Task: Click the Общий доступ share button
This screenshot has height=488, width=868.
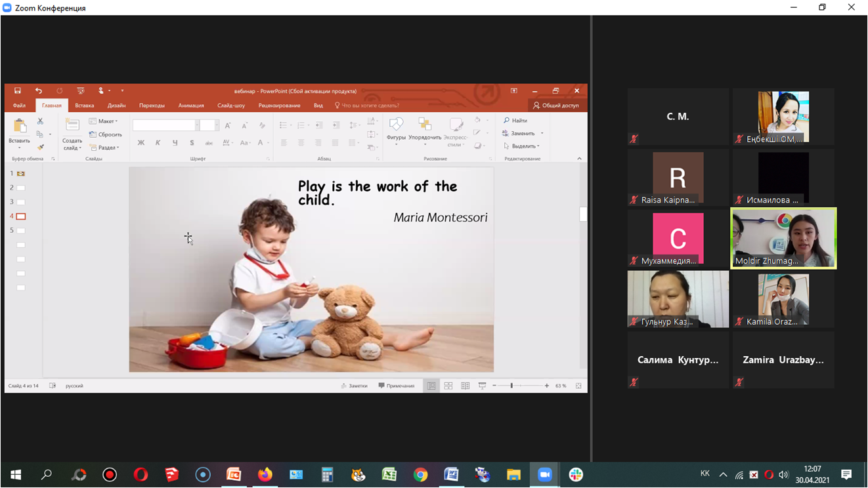Action: [556, 106]
